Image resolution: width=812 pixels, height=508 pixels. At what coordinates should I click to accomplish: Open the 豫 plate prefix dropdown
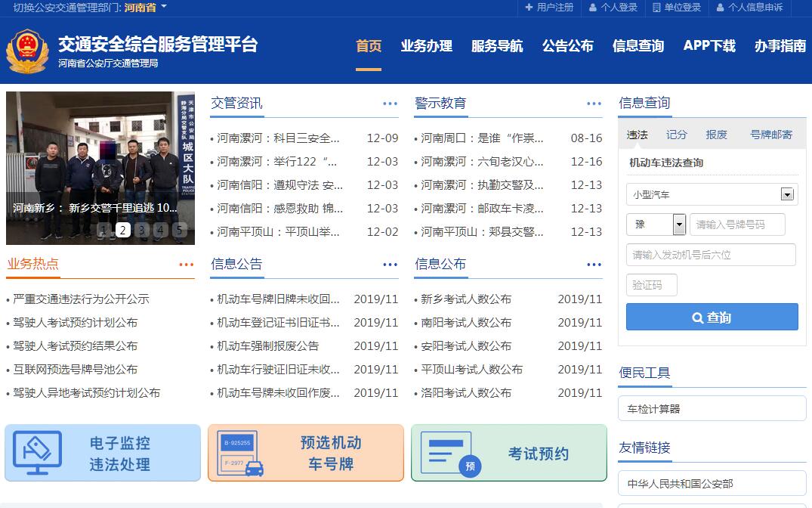[x=678, y=225]
